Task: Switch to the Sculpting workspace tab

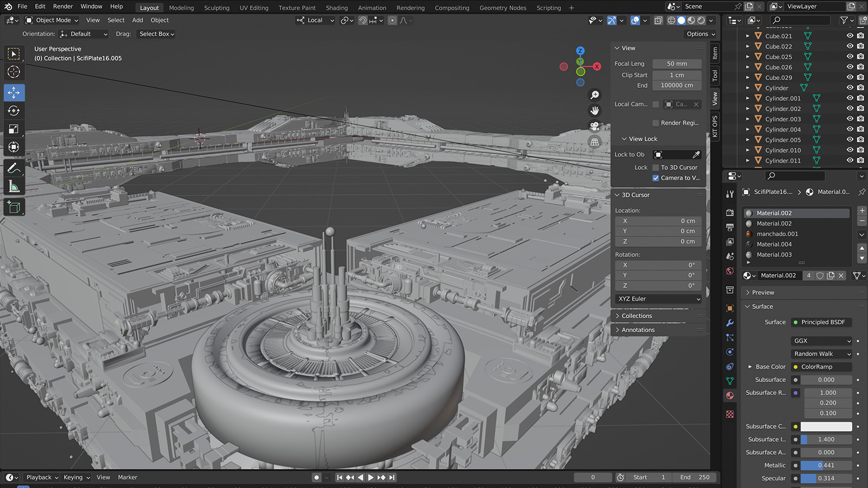Action: click(x=216, y=8)
